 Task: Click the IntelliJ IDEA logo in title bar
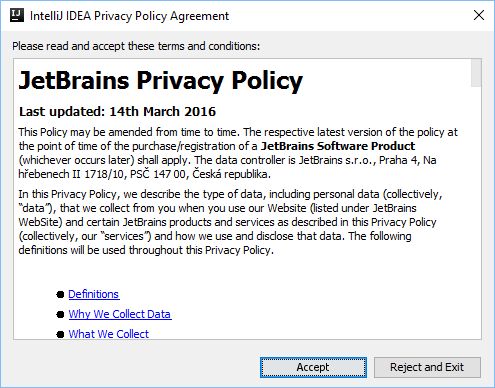pyautogui.click(x=17, y=15)
